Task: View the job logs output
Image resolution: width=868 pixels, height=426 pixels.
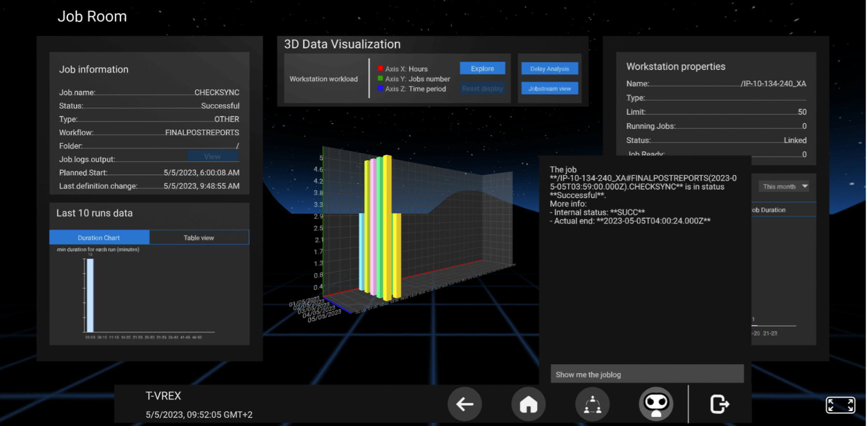Action: (x=213, y=156)
